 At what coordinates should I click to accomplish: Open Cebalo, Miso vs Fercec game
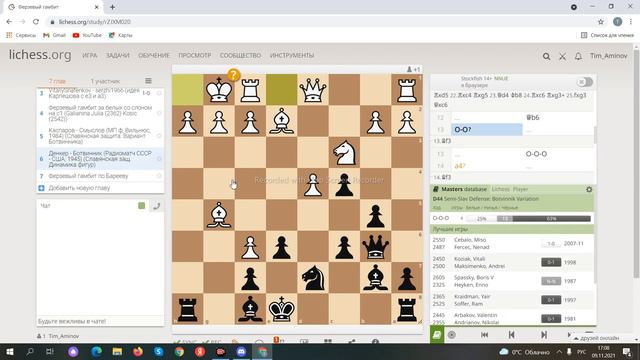pos(512,243)
